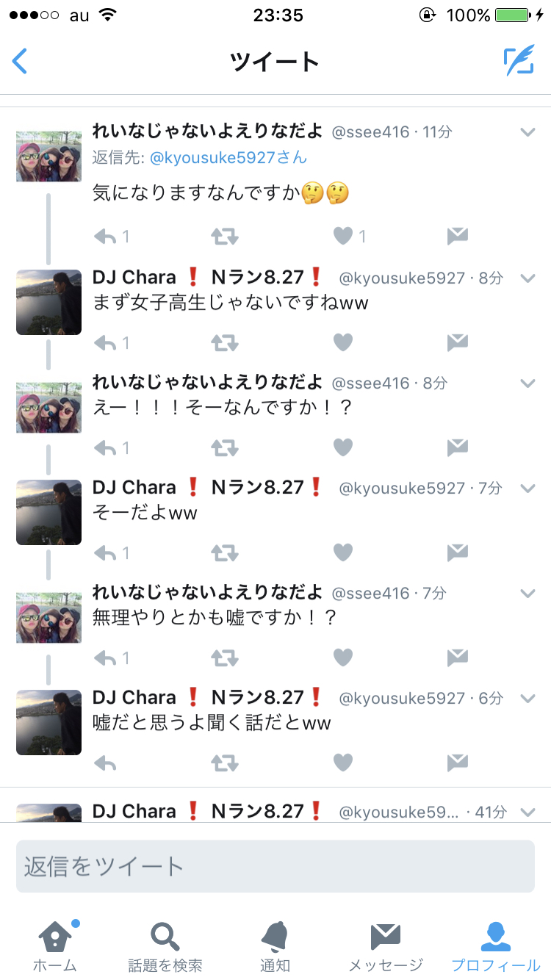The height and width of the screenshot is (980, 551).
Task: Unlike the 気になりますなんですか tweet heart
Action: 342,236
